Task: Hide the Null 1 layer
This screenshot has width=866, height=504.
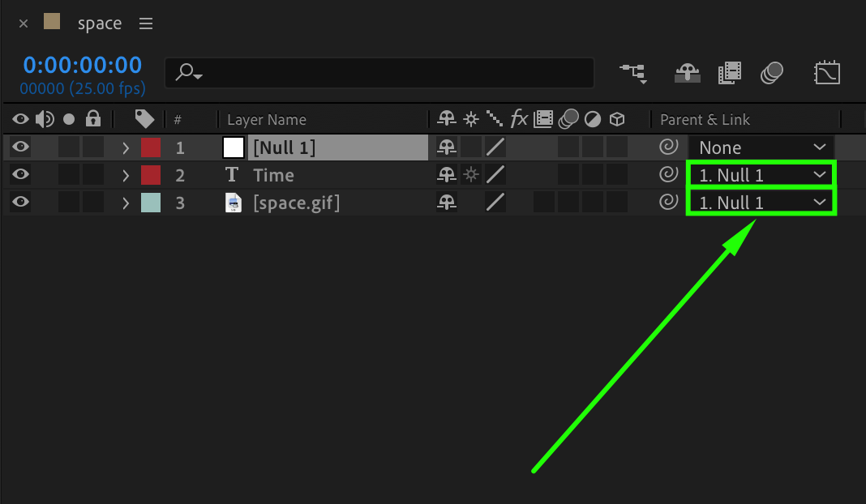Action: pos(21,147)
